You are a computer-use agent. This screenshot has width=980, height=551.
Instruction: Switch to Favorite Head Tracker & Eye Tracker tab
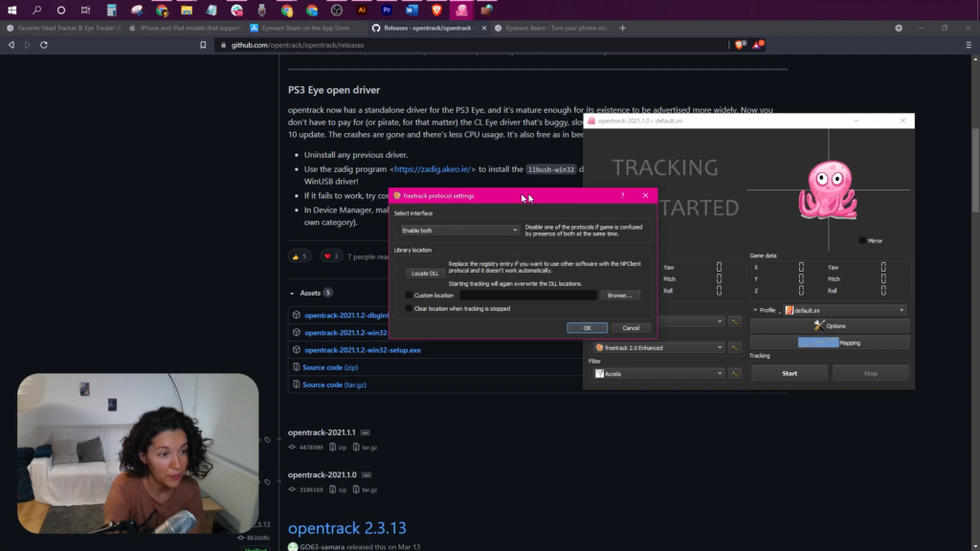(62, 28)
